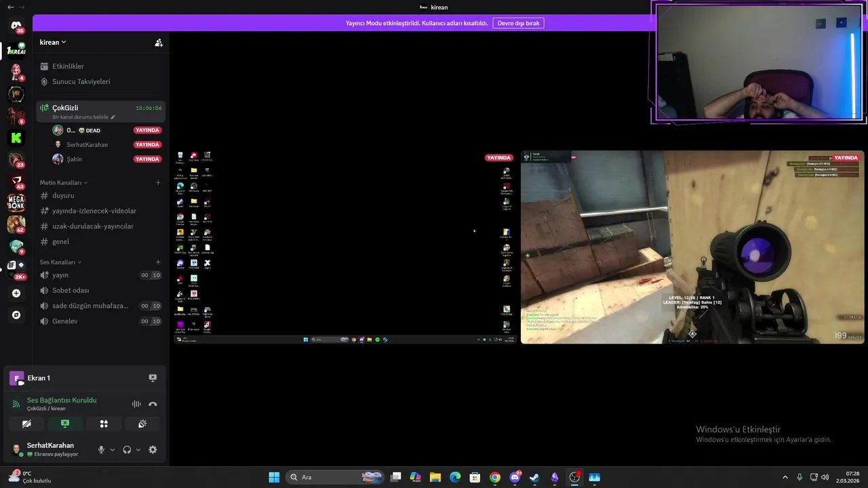This screenshot has height=488, width=868.
Task: Open OBS Studio taskbar icon
Action: pos(574,477)
